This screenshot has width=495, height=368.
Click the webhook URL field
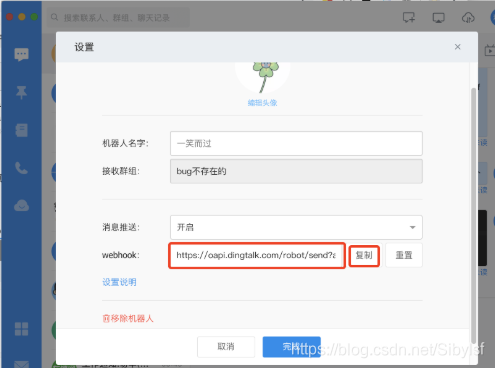click(257, 255)
